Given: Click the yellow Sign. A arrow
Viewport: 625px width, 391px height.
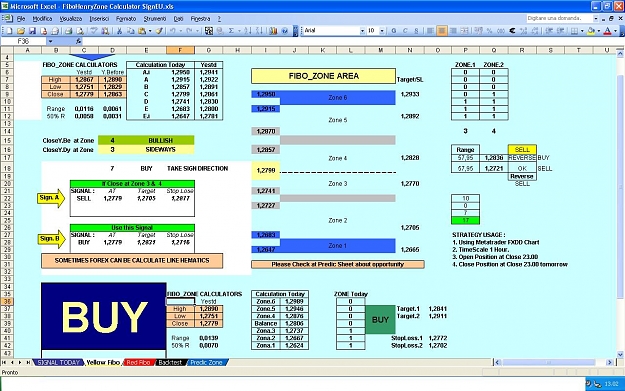Looking at the screenshot, I should pos(51,198).
